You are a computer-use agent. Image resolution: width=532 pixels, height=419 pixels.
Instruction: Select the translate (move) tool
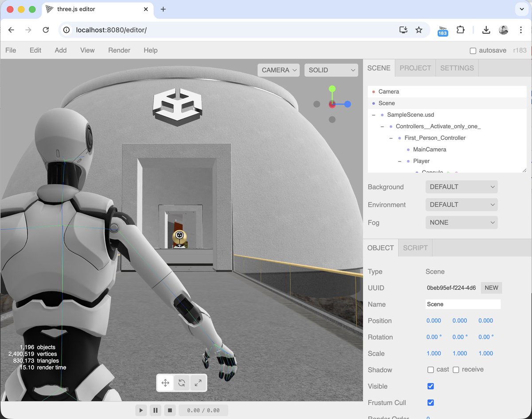point(165,383)
